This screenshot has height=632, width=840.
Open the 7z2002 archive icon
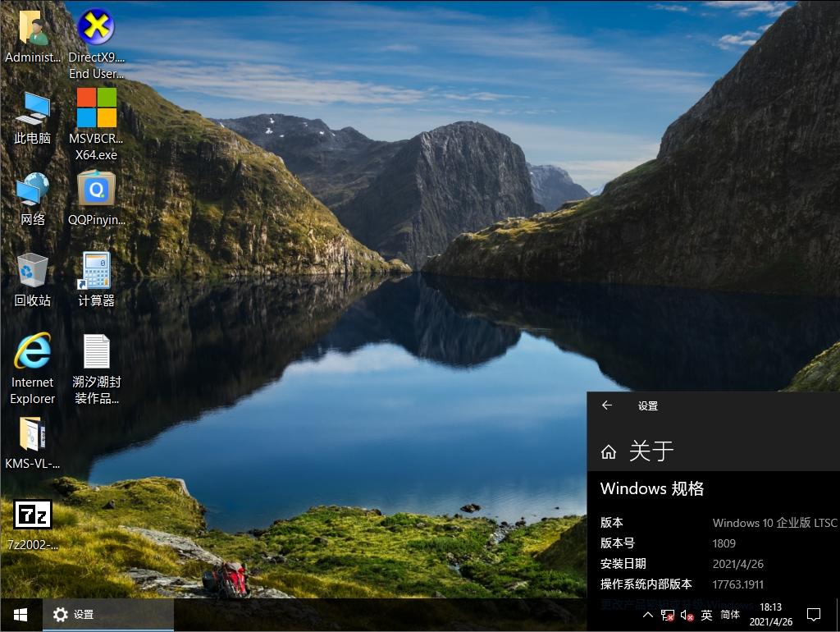32,515
